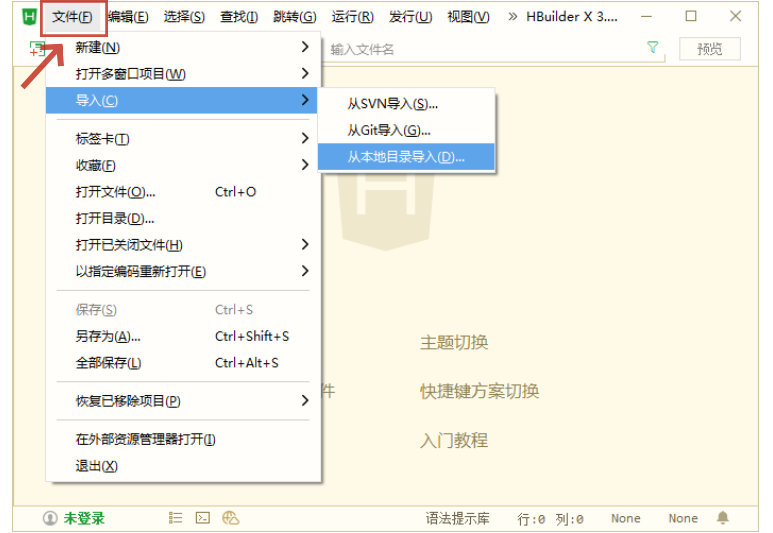Select 从本地目录导入(D)... menu entry

click(x=405, y=157)
